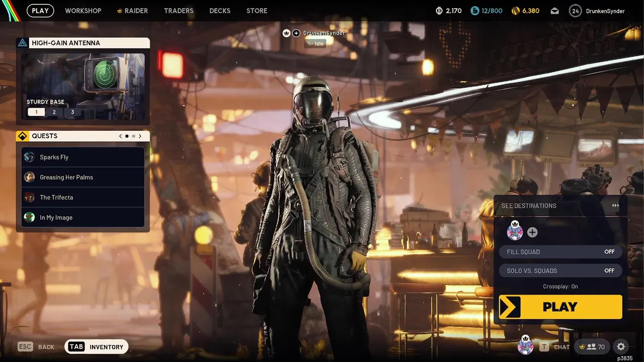644x362 pixels.
Task: Click the Crossplay: On label
Action: [560, 287]
